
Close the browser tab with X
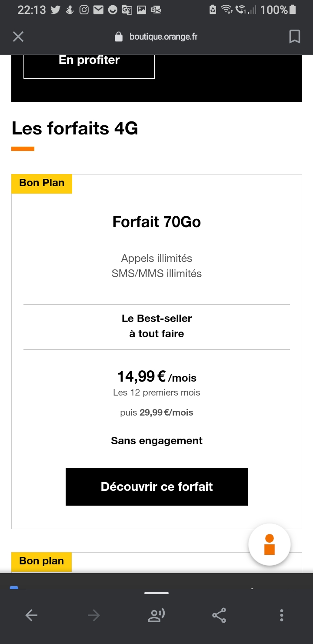pos(18,37)
